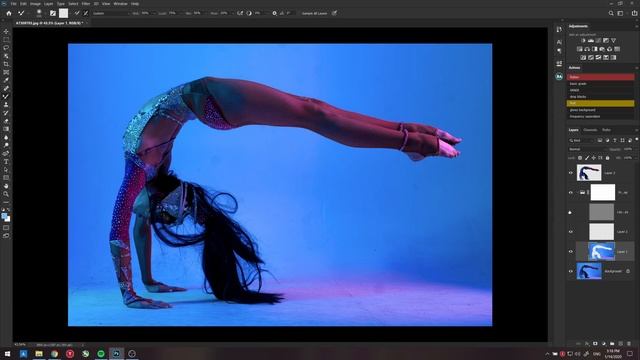Click the foreground color swatch in toolbar
This screenshot has width=640, height=360.
coord(4,216)
